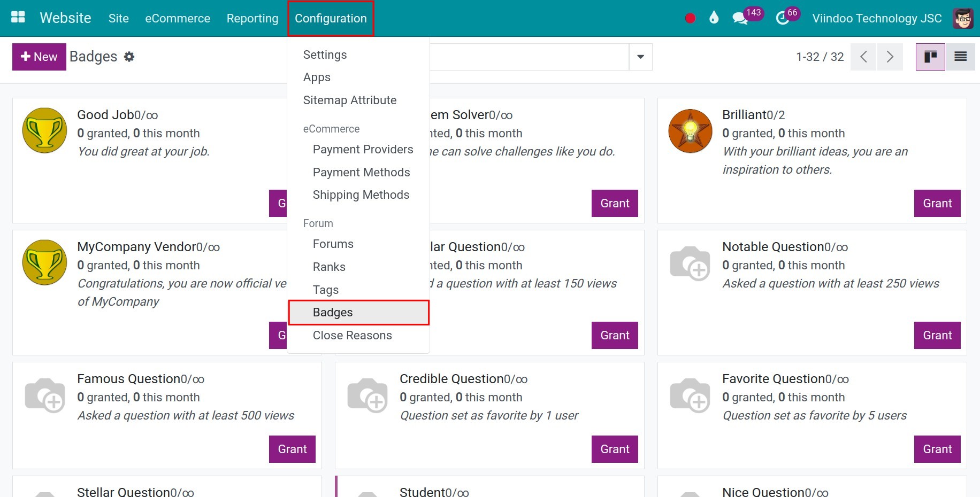The width and height of the screenshot is (980, 497).
Task: Grant the Credible Question badge
Action: (615, 449)
